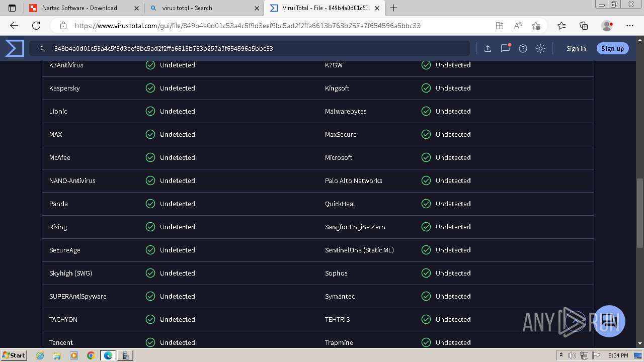Close the Nartac Software tab

tap(136, 8)
